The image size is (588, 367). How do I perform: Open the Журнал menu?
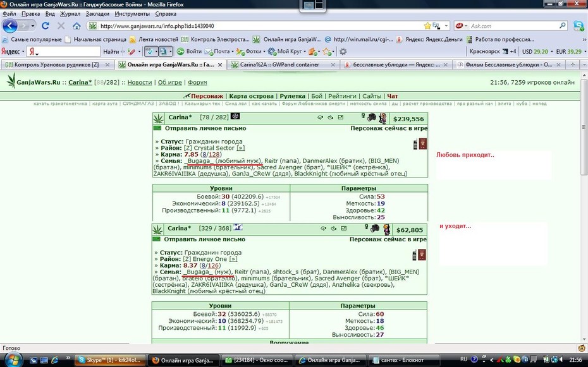70,14
